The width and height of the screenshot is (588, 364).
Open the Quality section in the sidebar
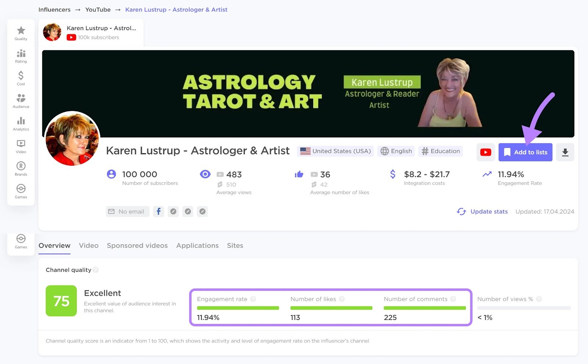point(21,33)
